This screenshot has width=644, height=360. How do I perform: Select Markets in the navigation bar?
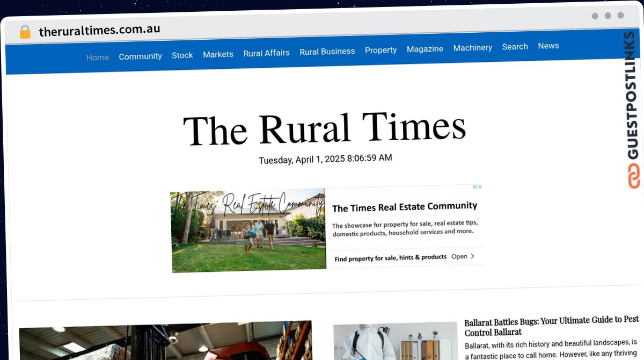point(218,54)
